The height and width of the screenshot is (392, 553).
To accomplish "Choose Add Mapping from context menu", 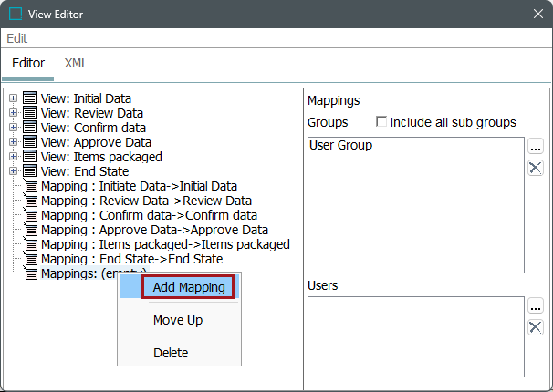I will click(188, 287).
